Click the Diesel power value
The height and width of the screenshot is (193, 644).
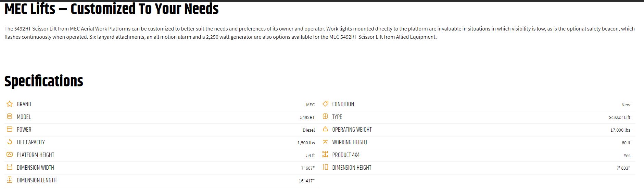(x=308, y=130)
